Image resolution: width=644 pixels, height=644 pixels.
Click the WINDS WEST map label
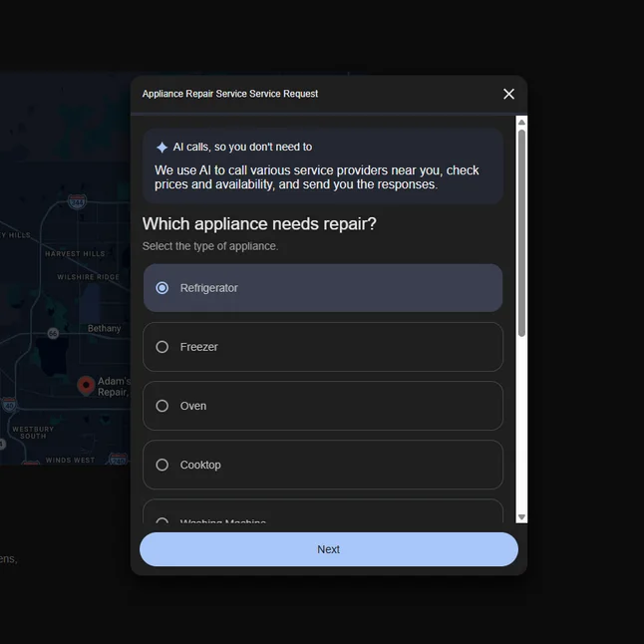pyautogui.click(x=70, y=460)
